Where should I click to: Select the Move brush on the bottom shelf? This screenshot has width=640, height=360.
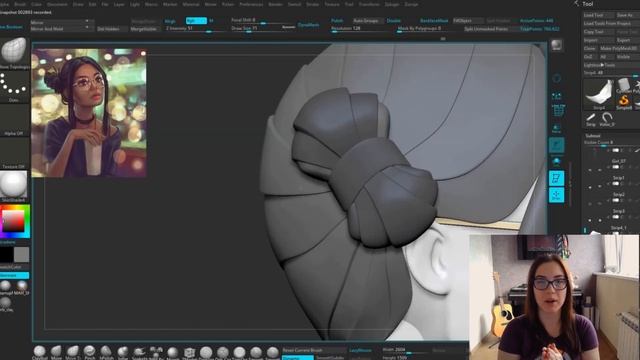pyautogui.click(x=56, y=351)
